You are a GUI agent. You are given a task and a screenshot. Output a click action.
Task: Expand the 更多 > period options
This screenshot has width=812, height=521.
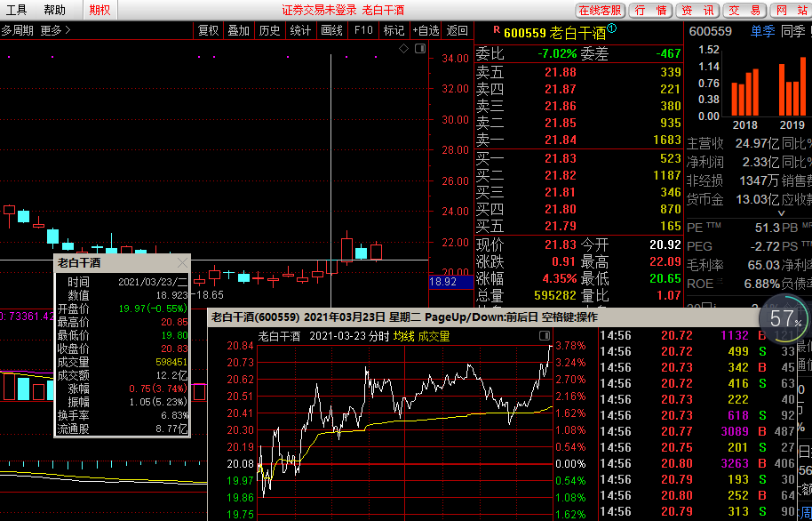(x=55, y=30)
